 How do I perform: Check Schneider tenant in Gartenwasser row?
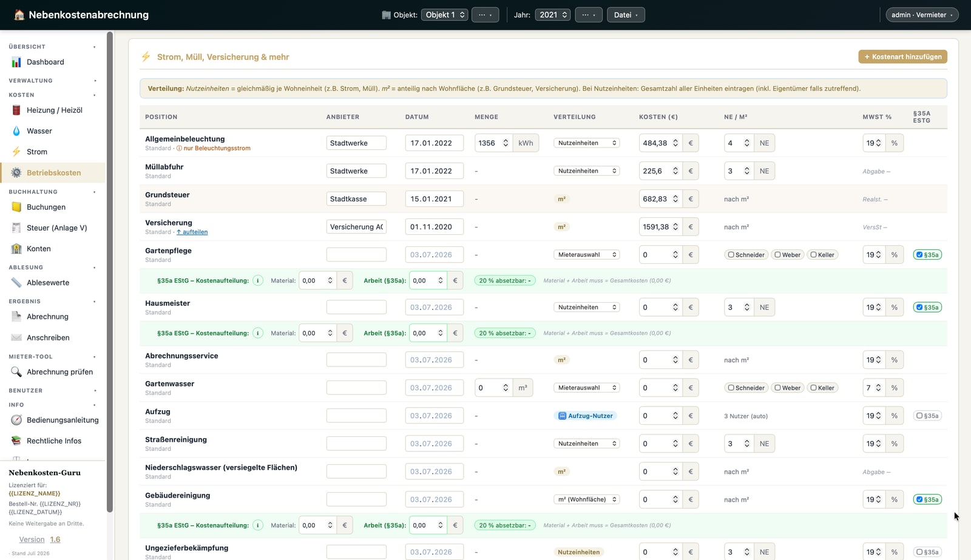point(731,388)
